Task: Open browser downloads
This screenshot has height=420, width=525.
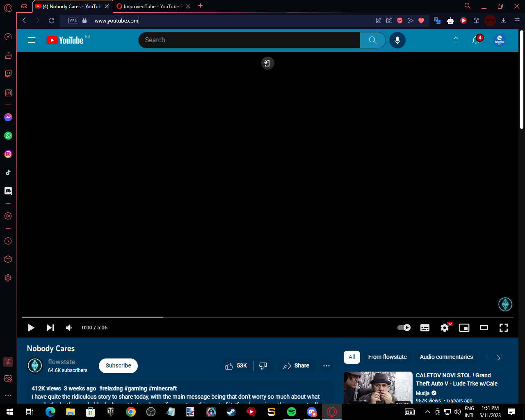Action: click(504, 21)
